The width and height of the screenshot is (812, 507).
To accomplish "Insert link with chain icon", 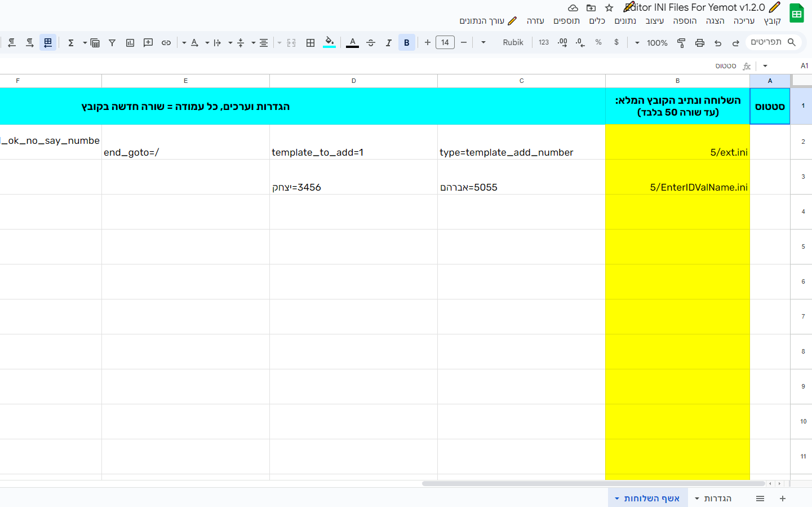I will point(166,43).
